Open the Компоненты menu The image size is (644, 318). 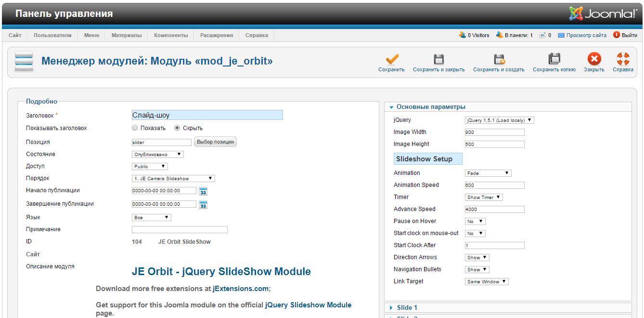[171, 35]
